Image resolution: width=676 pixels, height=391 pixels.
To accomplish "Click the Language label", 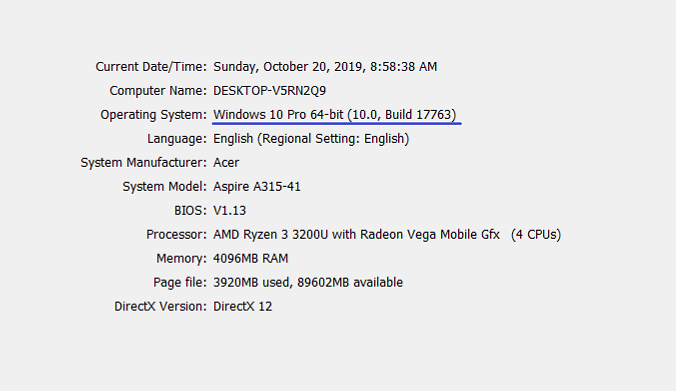I will (177, 139).
